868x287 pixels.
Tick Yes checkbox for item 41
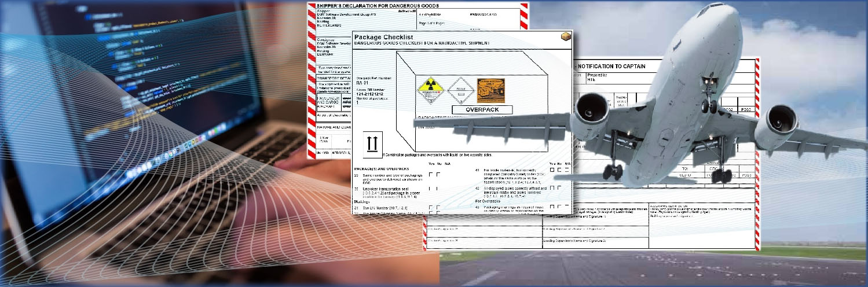552,170
